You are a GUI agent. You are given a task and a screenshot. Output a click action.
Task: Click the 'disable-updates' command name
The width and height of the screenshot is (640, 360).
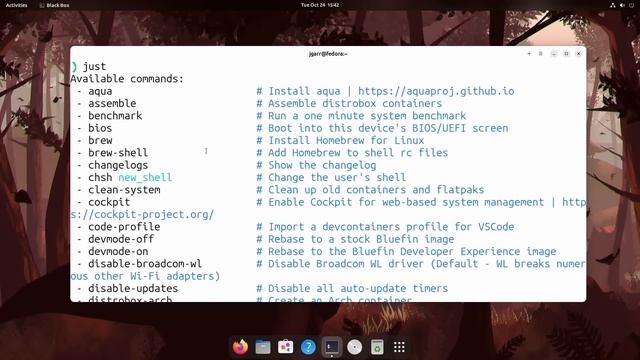133,288
